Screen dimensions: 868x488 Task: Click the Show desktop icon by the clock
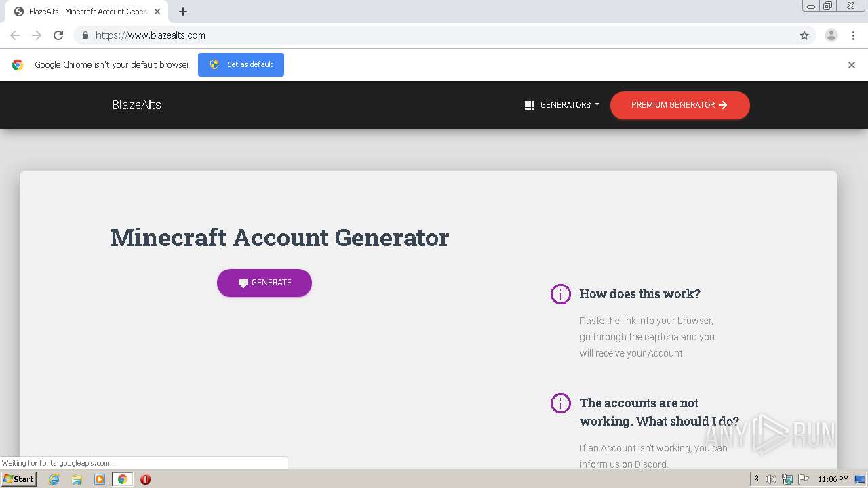(x=860, y=479)
